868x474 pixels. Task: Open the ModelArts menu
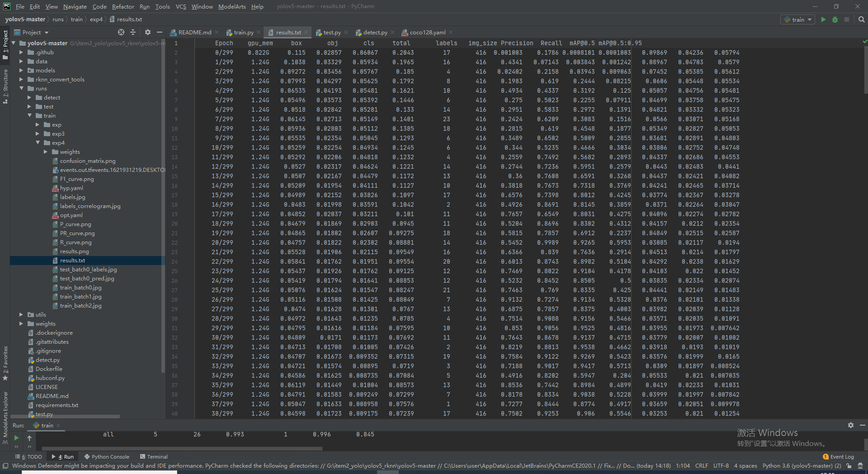232,6
